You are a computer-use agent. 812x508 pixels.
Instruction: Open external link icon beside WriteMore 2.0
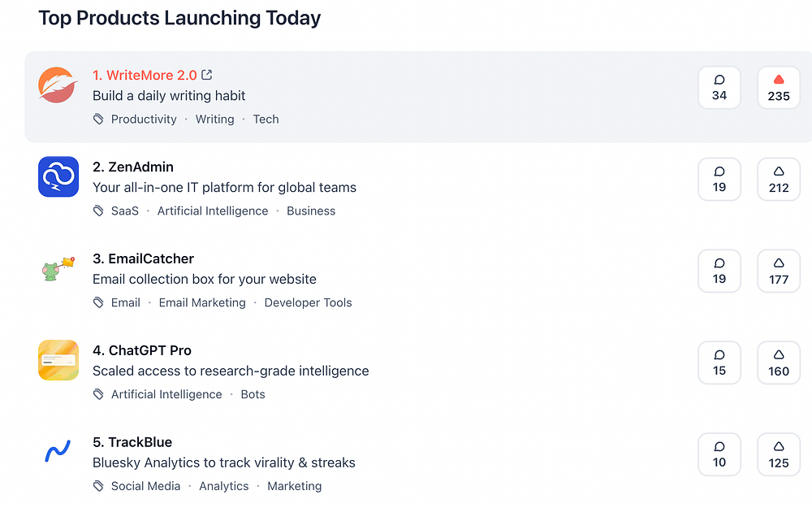[x=207, y=75]
